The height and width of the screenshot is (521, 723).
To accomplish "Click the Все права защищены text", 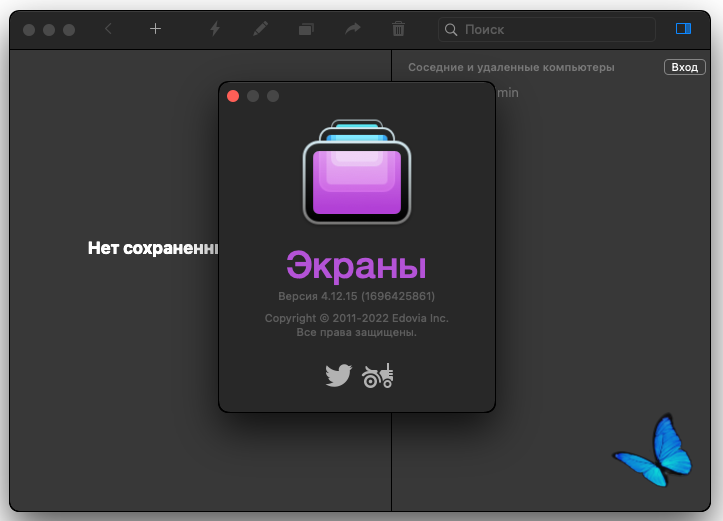I will click(356, 332).
